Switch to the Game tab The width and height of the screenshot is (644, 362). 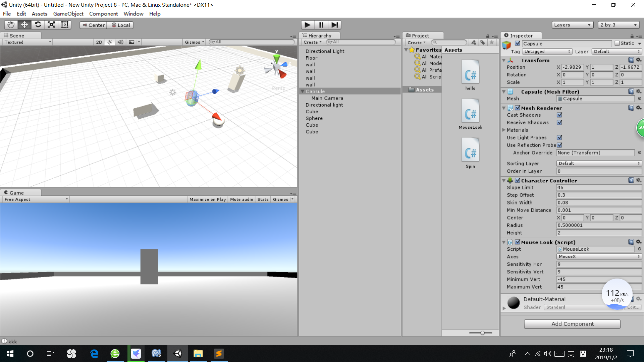click(x=16, y=192)
